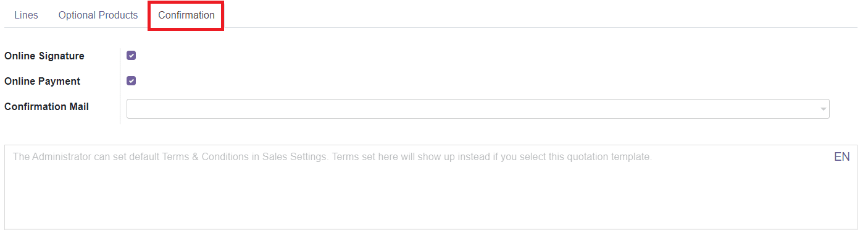Click the placeholder text about Administrator default terms
This screenshot has width=868, height=230.
tap(332, 157)
